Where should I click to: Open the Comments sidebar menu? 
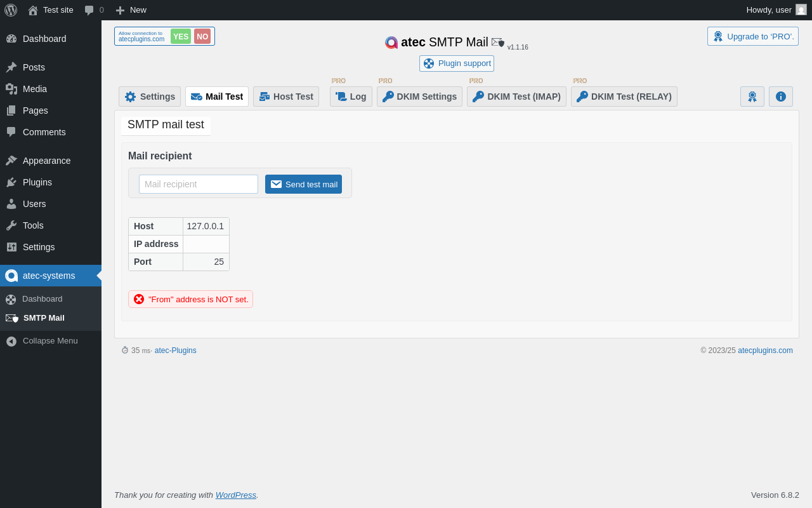[x=51, y=132]
